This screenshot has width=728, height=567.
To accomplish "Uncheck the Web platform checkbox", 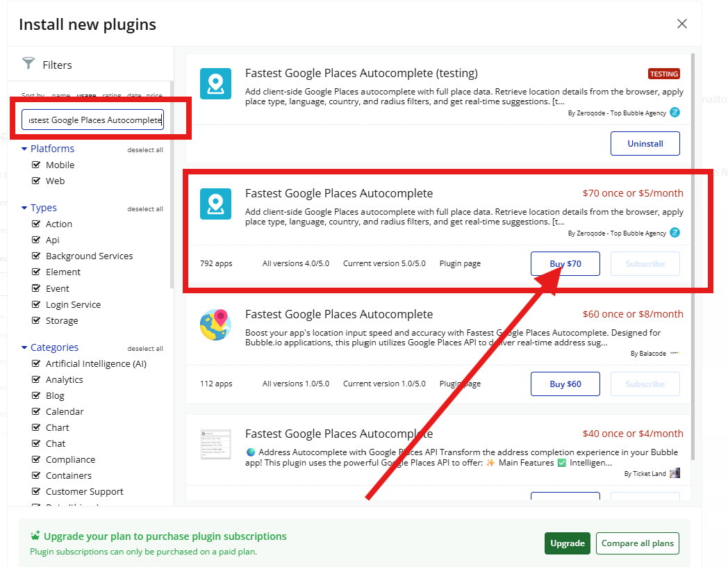I will (35, 181).
